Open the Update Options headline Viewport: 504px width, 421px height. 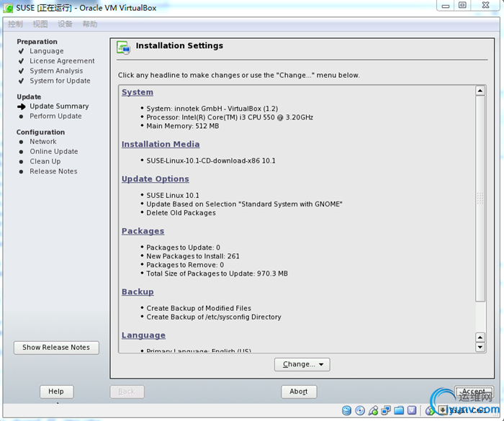(156, 179)
